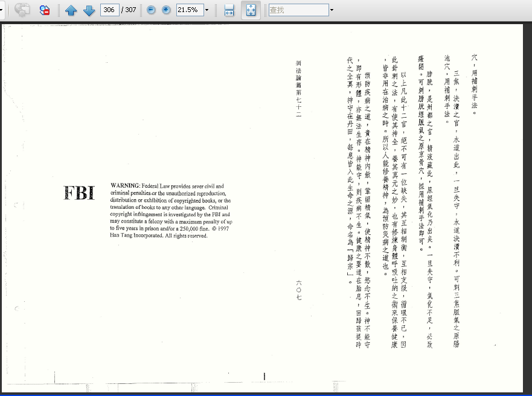This screenshot has width=532, height=396.
Task: Click the total page count 307 label
Action: click(x=129, y=10)
